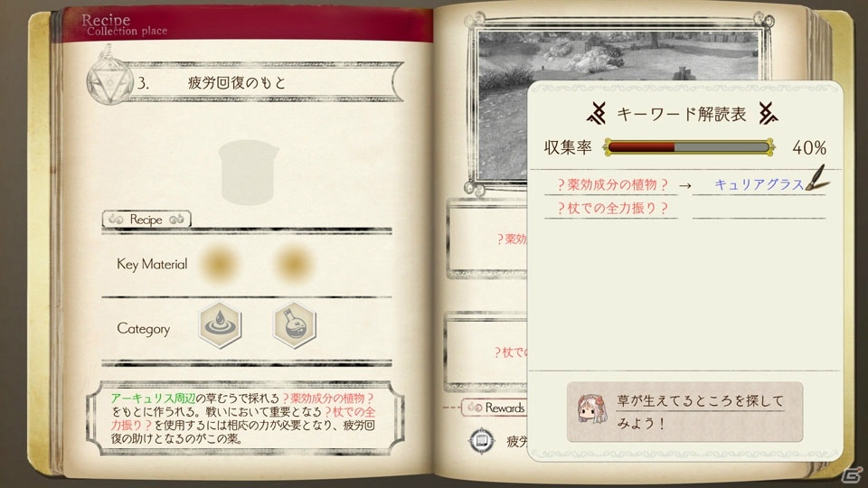The image size is (868, 488).
Task: Click the 収集率 collection progress bar
Action: coord(689,147)
